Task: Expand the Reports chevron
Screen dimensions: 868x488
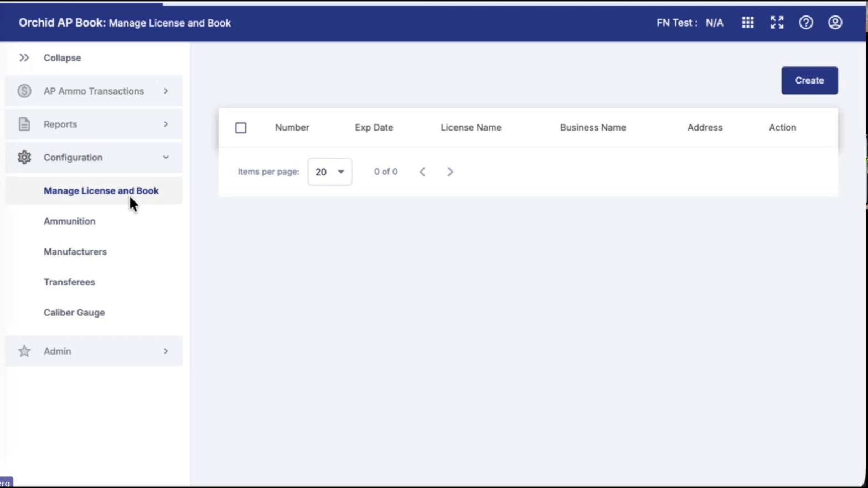Action: 166,124
